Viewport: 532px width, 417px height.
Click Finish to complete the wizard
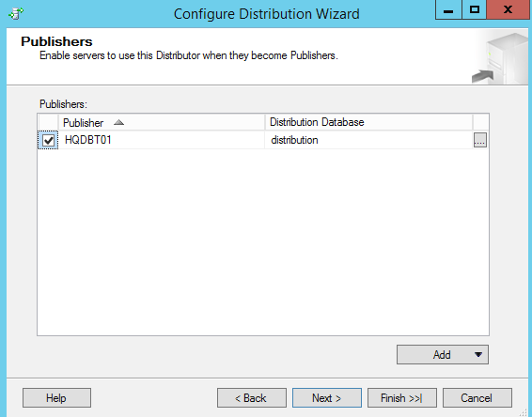click(402, 397)
